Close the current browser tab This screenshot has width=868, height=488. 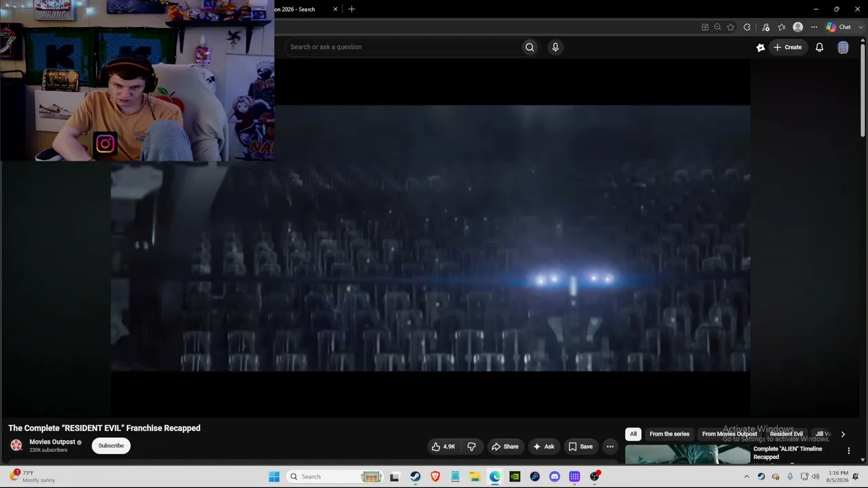coord(335,9)
